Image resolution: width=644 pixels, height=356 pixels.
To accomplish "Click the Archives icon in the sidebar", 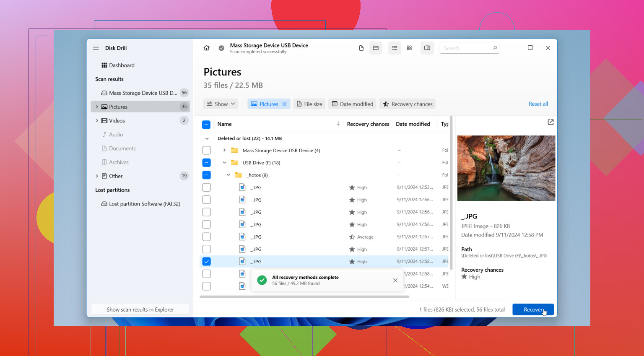I will click(104, 162).
